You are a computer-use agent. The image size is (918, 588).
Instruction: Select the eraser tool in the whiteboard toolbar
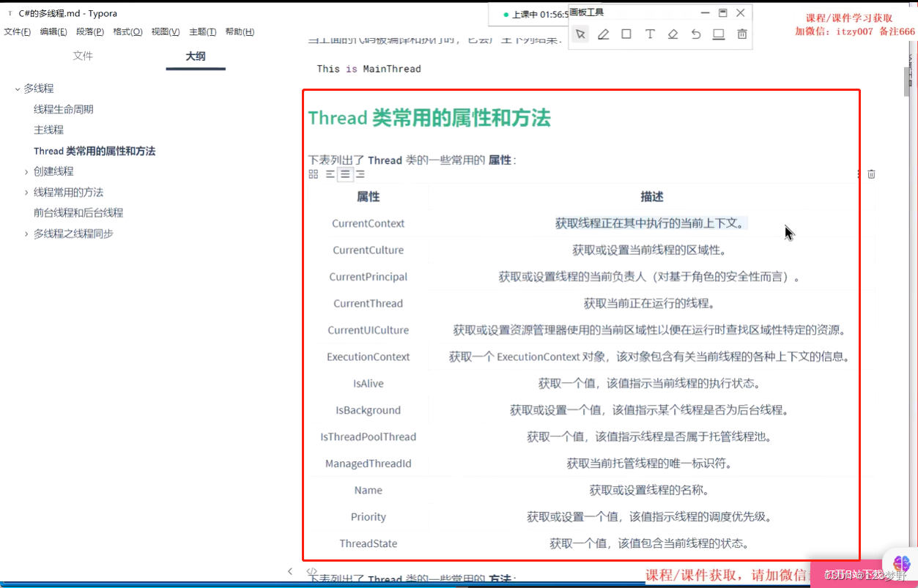673,34
